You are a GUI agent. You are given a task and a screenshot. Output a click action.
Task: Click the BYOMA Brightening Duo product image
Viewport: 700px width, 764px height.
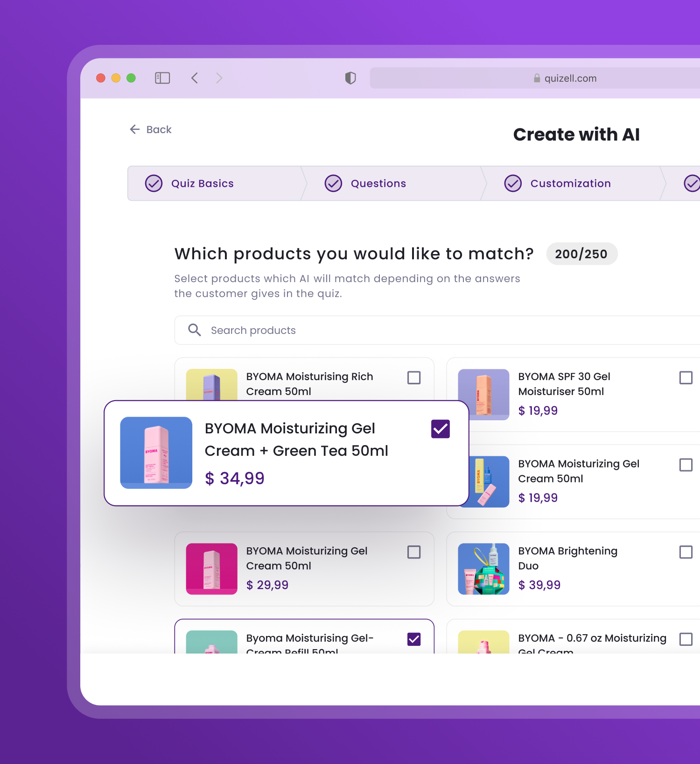pos(483,569)
